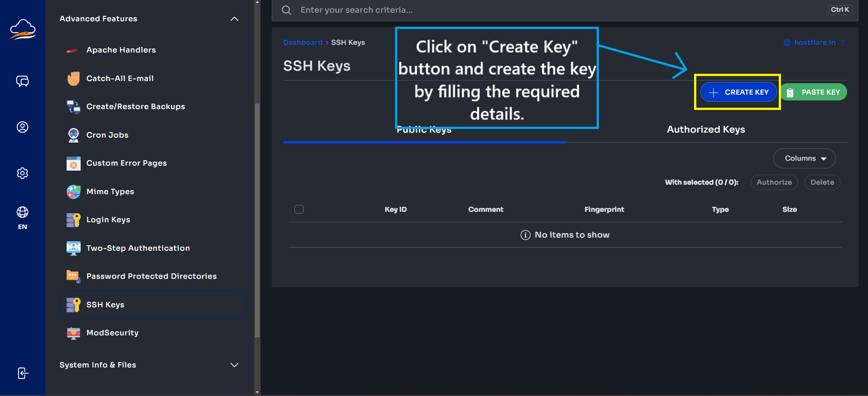Click the globe icon beside hostflare.in

pos(787,43)
